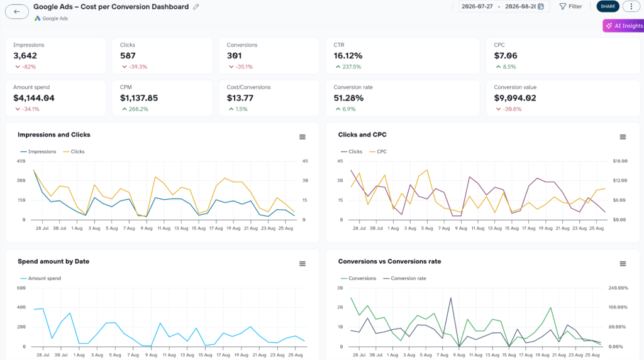The image size is (644, 360).
Task: Click the Clicks and CPC chart title
Action: tap(362, 134)
